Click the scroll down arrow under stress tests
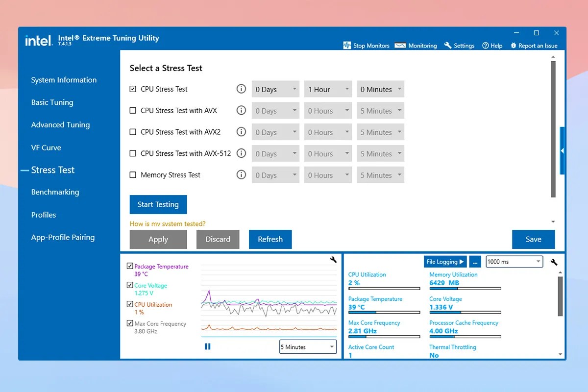This screenshot has height=392, width=588. (x=553, y=222)
